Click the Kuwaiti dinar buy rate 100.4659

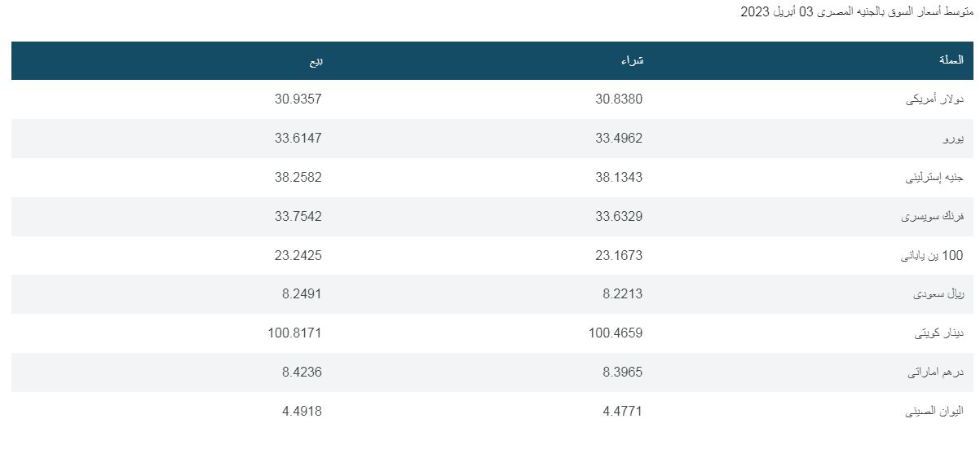(x=616, y=333)
